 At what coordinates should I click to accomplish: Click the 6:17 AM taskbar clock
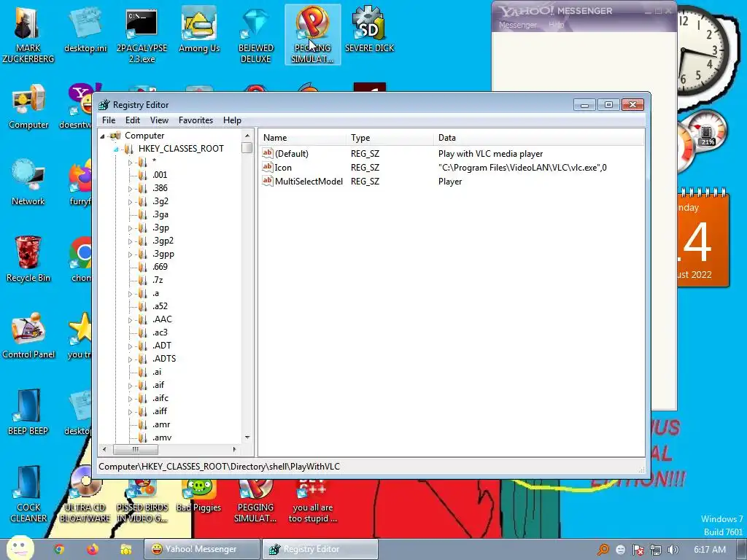click(x=710, y=549)
